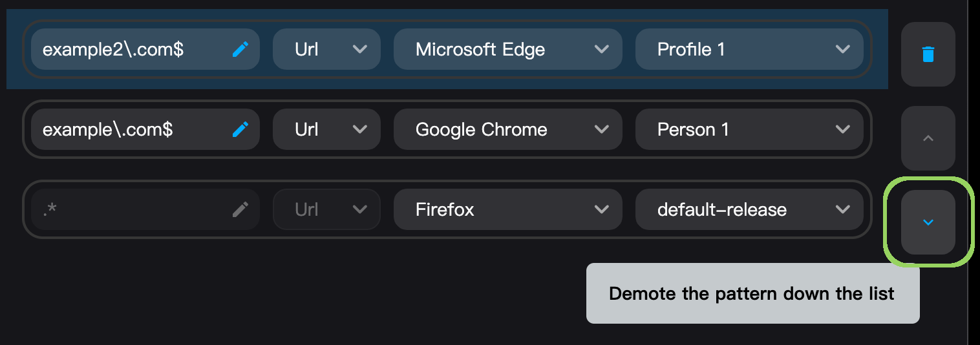
Task: Edit the example2\.com$ pattern with pencil icon
Action: (240, 49)
